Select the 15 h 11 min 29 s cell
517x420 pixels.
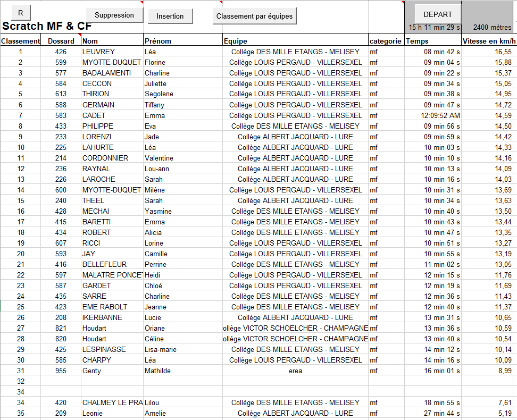[x=433, y=27]
